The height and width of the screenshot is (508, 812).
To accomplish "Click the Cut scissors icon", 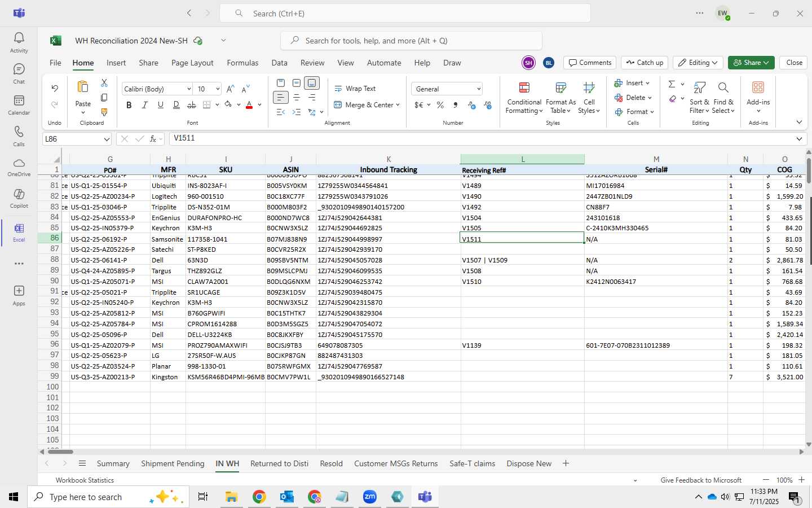I will point(104,83).
